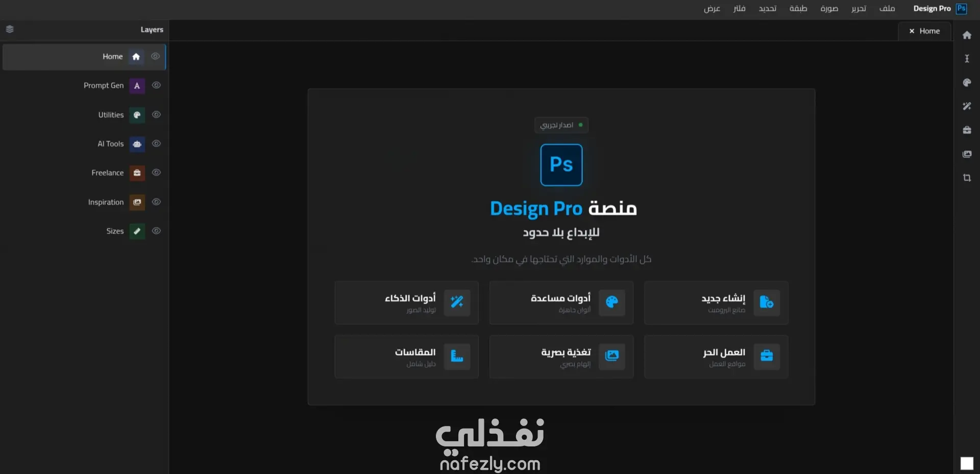980x474 pixels.
Task: Toggle the Utilities layer eye icon
Action: (157, 114)
